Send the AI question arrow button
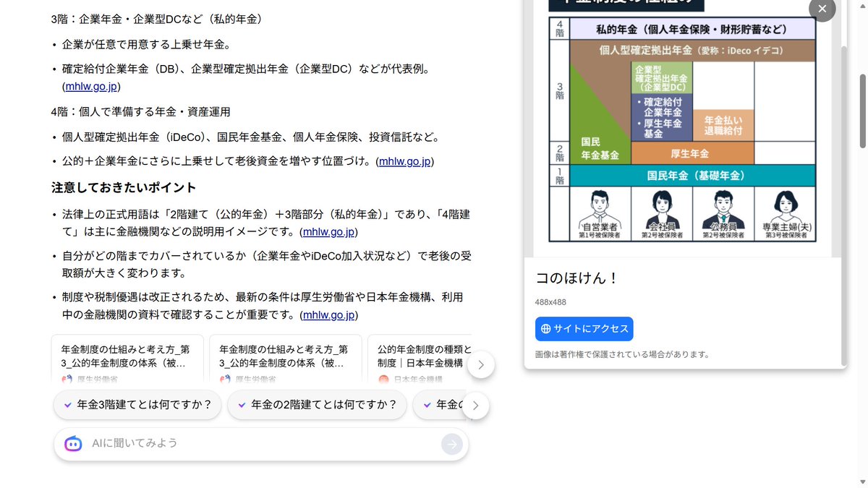Viewport: 868px width, 488px height. (452, 444)
